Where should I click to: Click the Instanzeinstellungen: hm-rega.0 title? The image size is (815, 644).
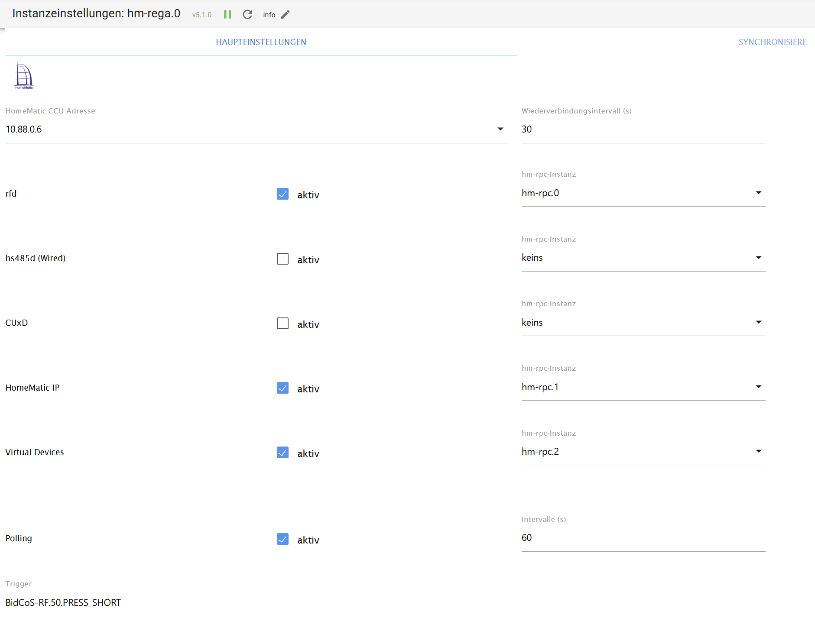[x=96, y=13]
